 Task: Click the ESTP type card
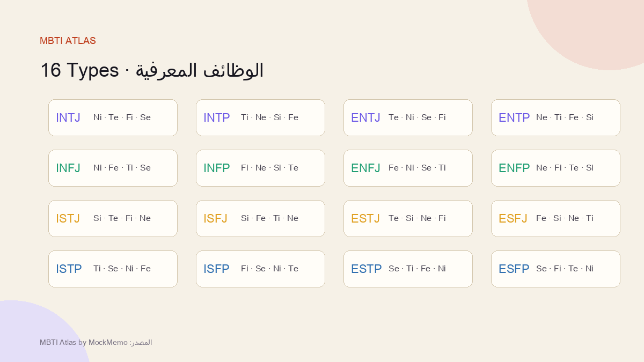tap(408, 269)
